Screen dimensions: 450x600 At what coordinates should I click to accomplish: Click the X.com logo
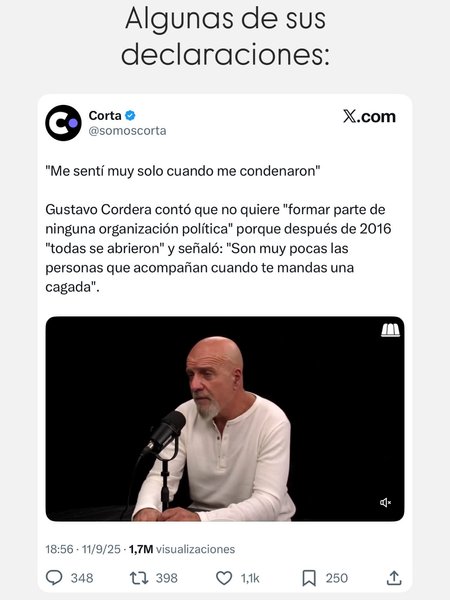click(x=369, y=116)
